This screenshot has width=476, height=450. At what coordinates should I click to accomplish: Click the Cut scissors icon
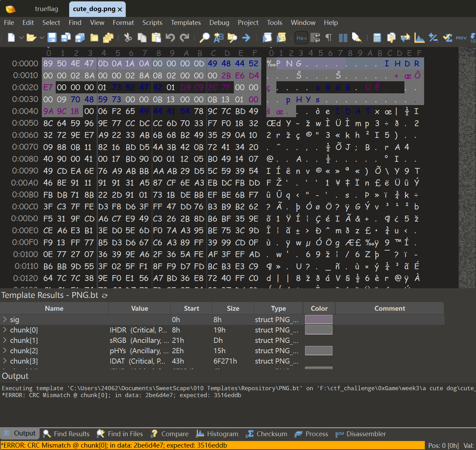point(128,38)
